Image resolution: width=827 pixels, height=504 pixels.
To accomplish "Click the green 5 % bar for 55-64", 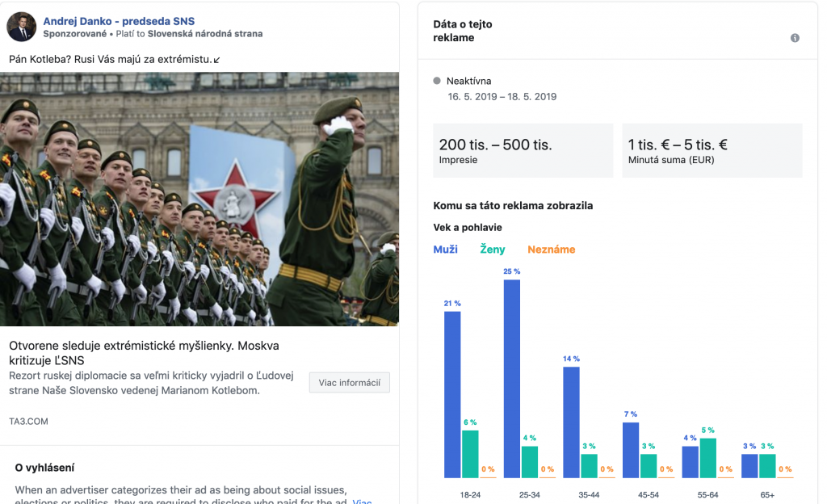I will [x=707, y=458].
